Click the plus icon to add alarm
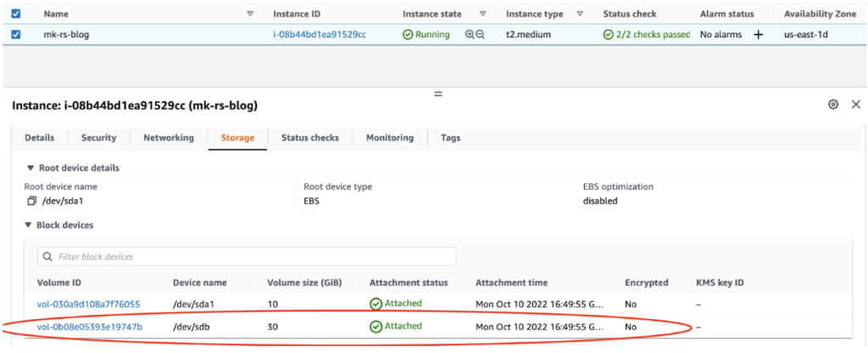 click(758, 35)
